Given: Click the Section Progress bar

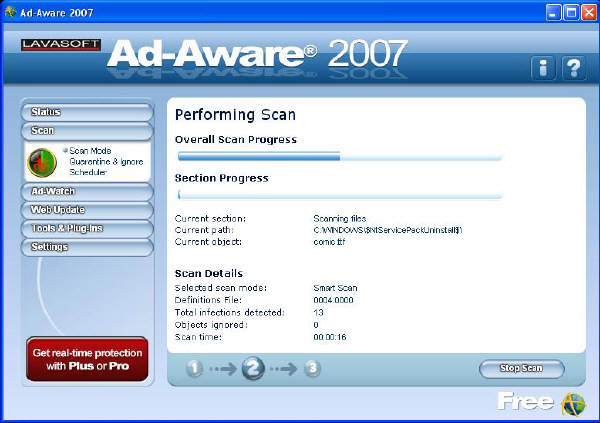Looking at the screenshot, I should [340, 195].
